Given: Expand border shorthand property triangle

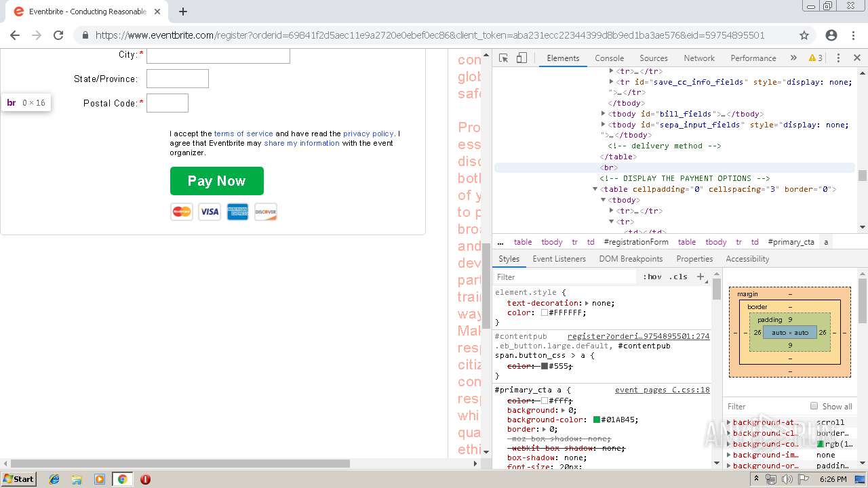Looking at the screenshot, I should 544,429.
